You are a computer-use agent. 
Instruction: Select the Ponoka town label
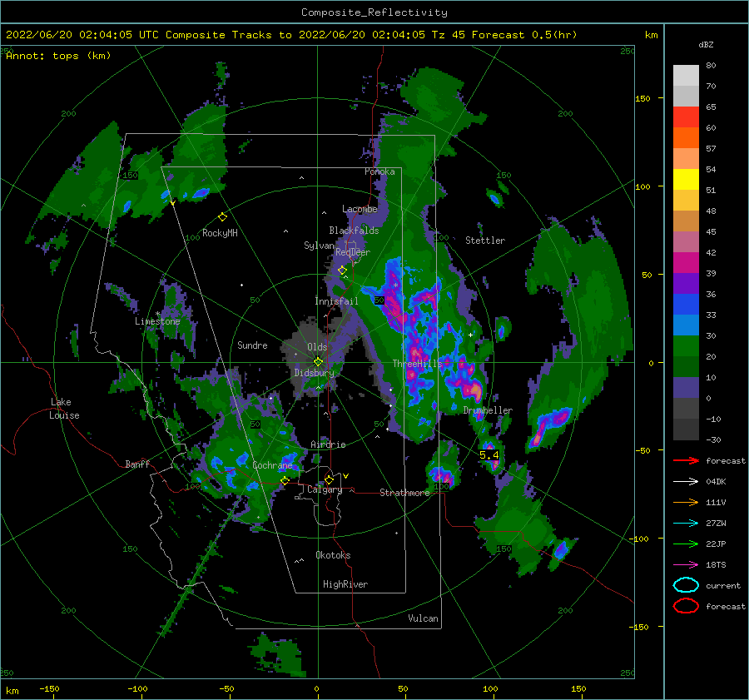pyautogui.click(x=379, y=171)
